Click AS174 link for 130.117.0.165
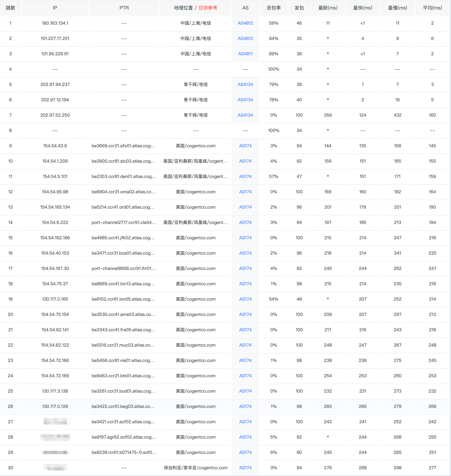 pos(245,299)
